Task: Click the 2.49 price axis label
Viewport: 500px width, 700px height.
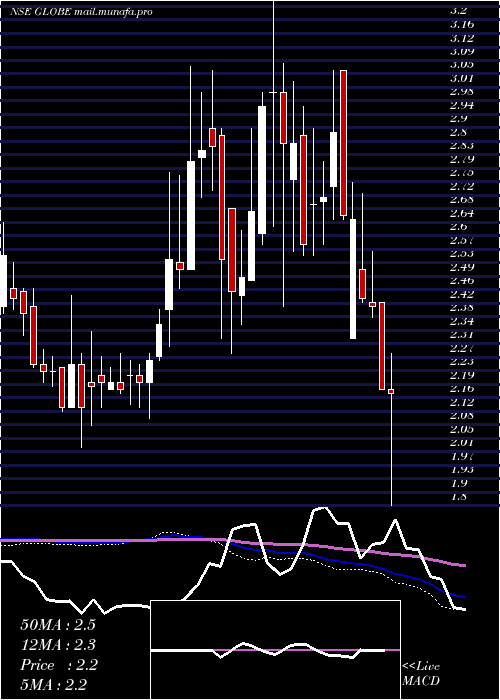Action: [x=462, y=267]
